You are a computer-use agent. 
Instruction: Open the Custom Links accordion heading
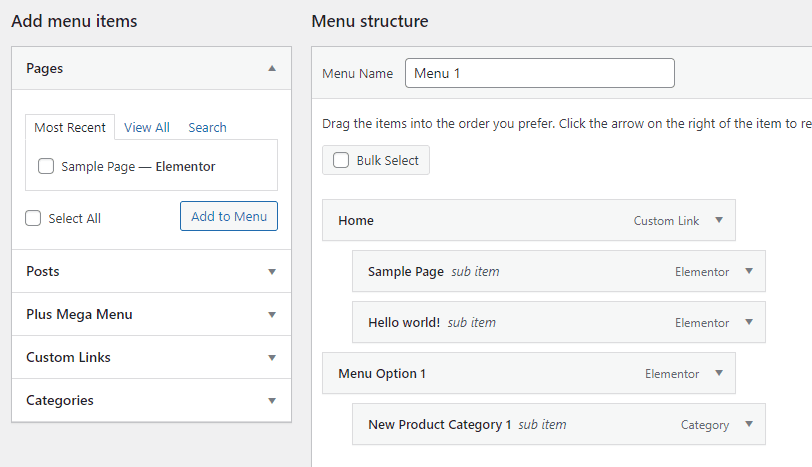[x=151, y=357]
